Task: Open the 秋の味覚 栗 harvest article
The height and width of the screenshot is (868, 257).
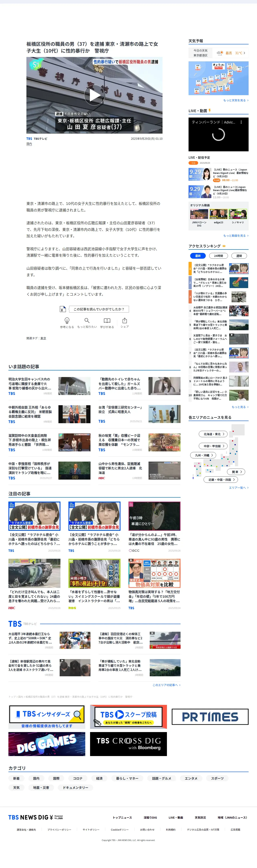Action: point(139,442)
